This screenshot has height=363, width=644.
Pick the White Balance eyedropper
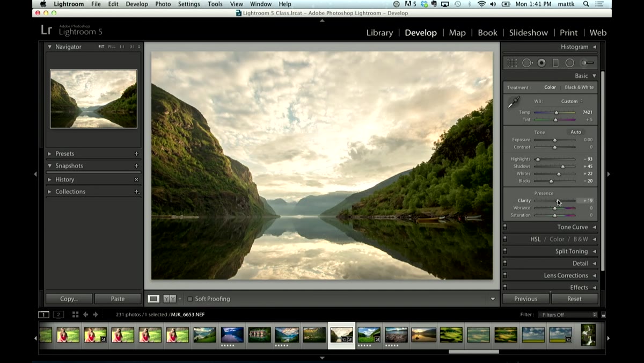[514, 103]
